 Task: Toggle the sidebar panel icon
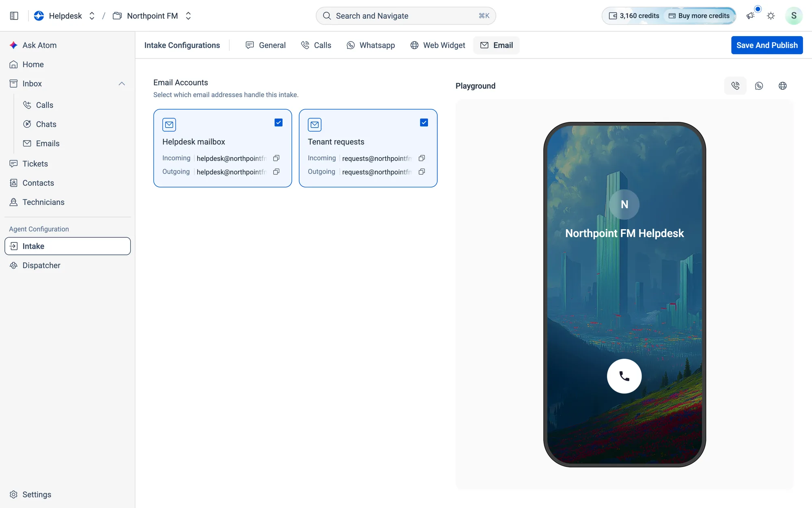[x=14, y=16]
